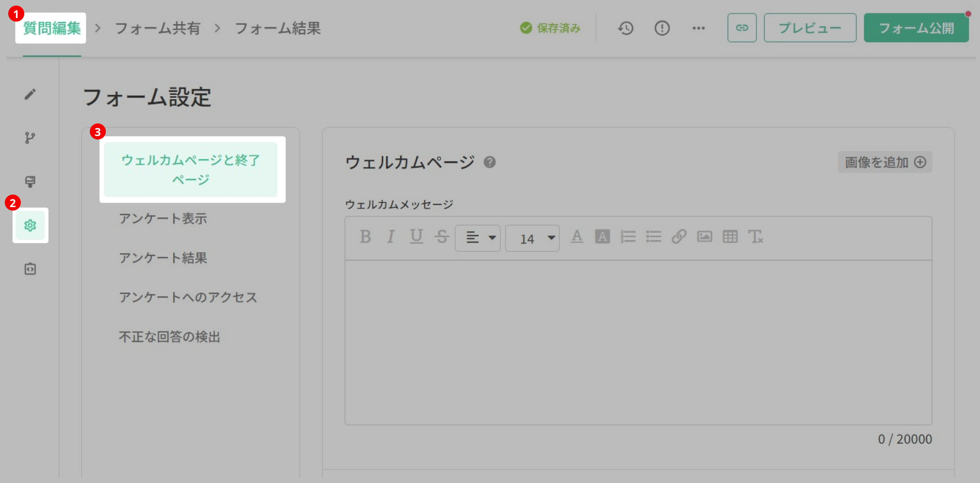Open the text background color picker

coord(603,237)
